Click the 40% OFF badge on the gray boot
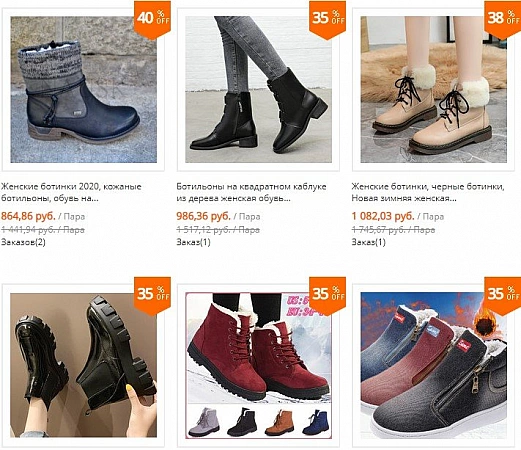The height and width of the screenshot is (450, 521). point(152,20)
